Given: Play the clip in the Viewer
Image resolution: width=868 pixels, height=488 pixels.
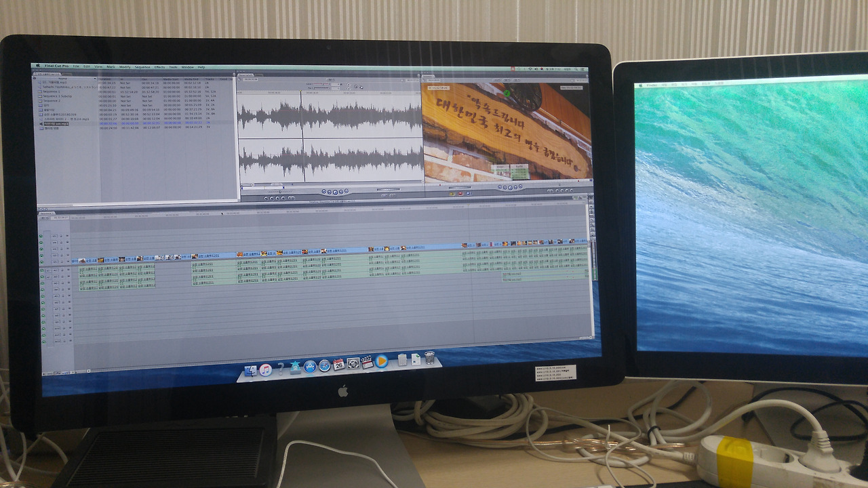Looking at the screenshot, I should click(336, 192).
